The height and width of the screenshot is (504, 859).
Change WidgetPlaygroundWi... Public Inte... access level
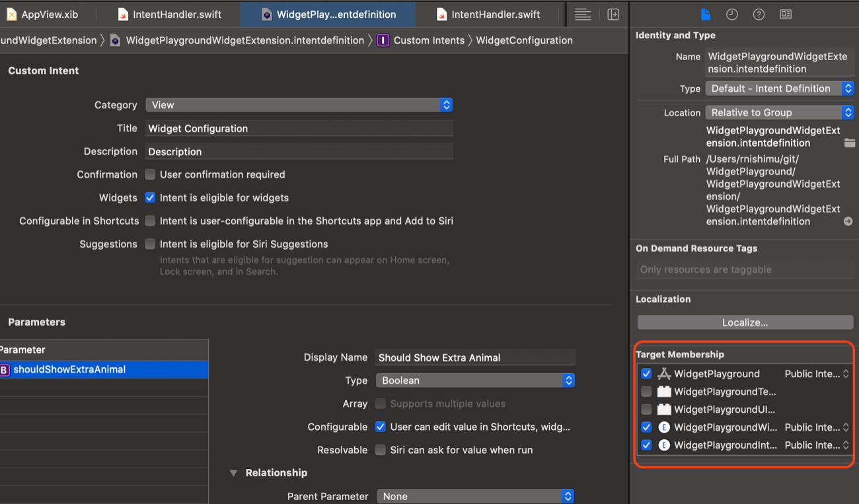817,427
